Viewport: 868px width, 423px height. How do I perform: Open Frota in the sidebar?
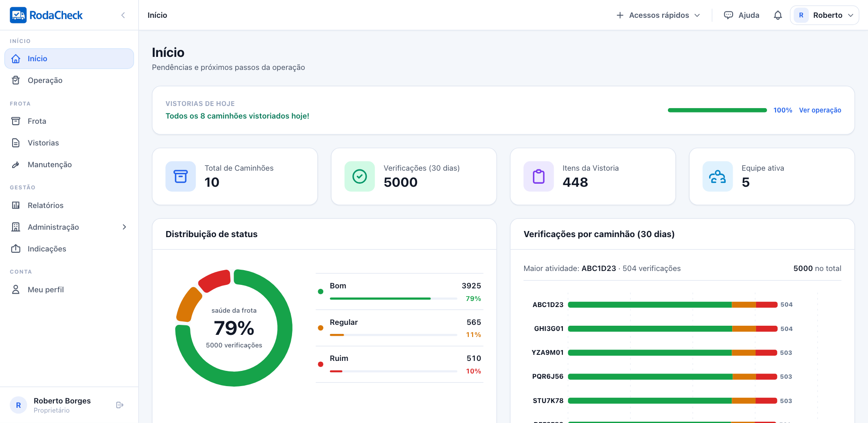click(x=69, y=121)
